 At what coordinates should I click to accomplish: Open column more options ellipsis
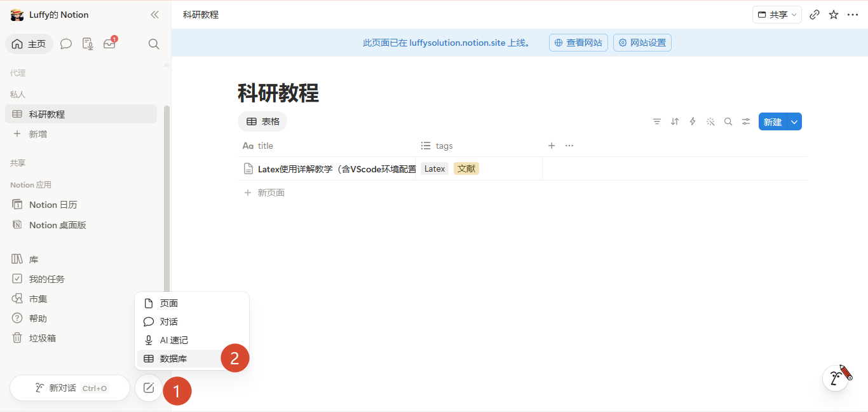pyautogui.click(x=569, y=146)
